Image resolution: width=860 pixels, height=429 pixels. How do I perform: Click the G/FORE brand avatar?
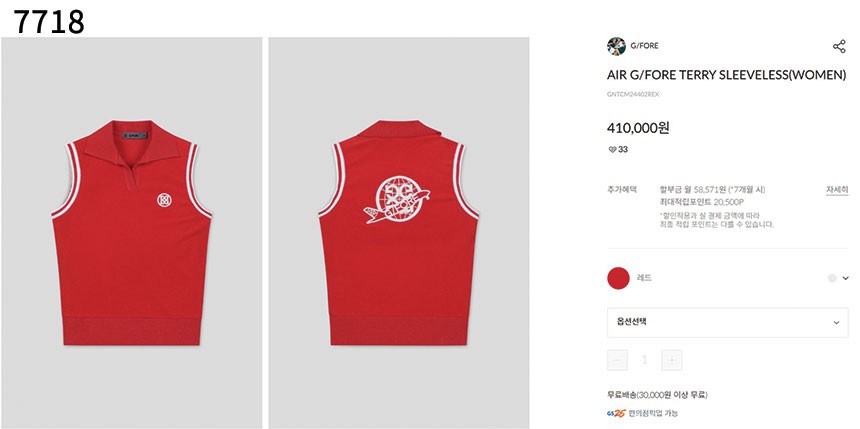tap(616, 46)
